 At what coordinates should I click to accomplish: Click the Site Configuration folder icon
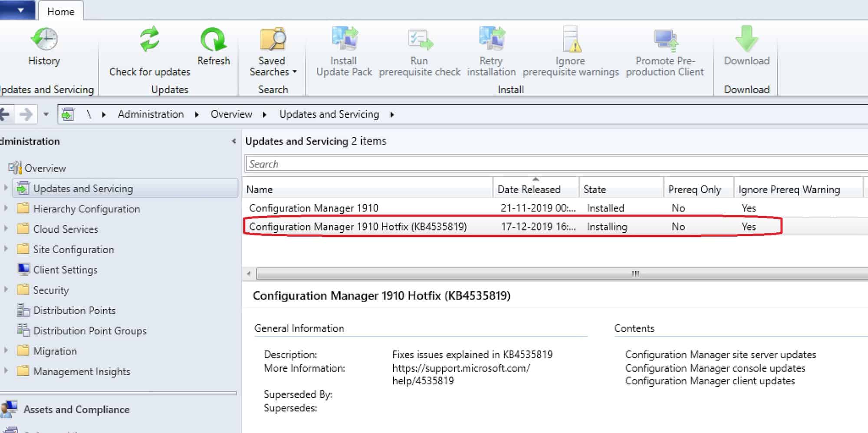coord(23,249)
